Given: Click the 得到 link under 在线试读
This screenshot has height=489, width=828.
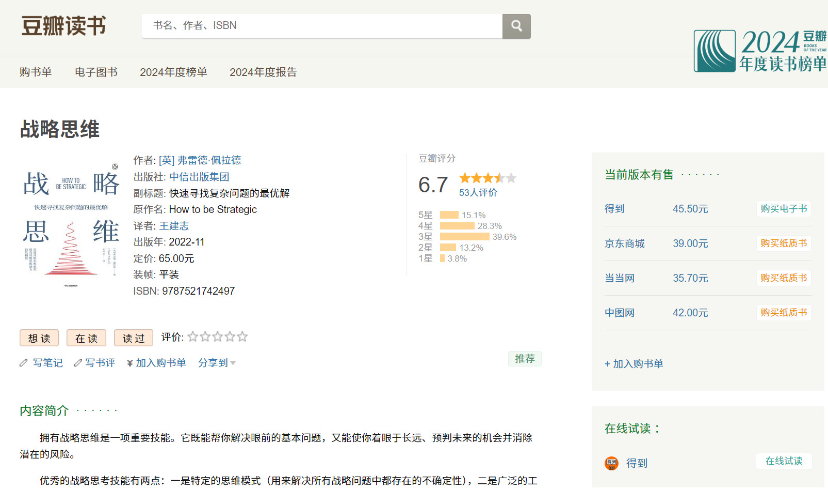Looking at the screenshot, I should click(637, 463).
